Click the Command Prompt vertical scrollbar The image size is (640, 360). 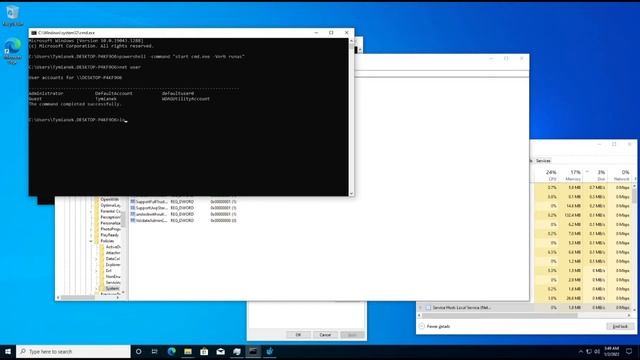pos(351,116)
